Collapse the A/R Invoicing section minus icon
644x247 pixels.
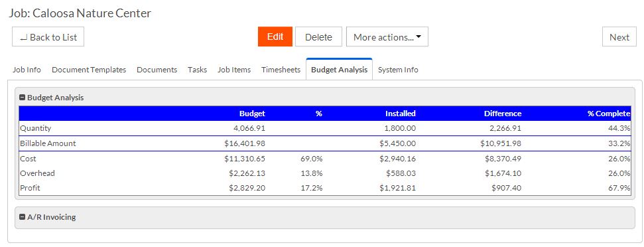coord(22,217)
